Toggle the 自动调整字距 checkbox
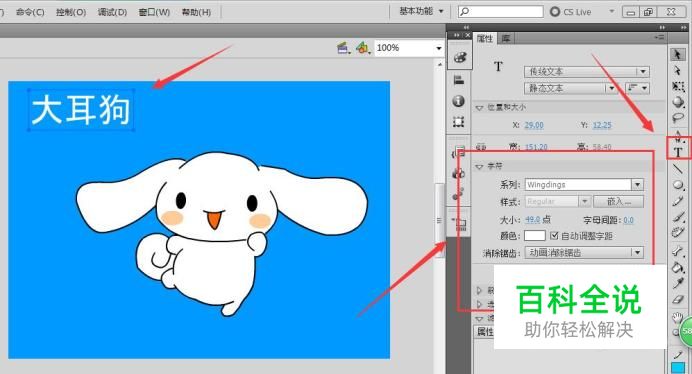The height and width of the screenshot is (374, 692). 554,236
